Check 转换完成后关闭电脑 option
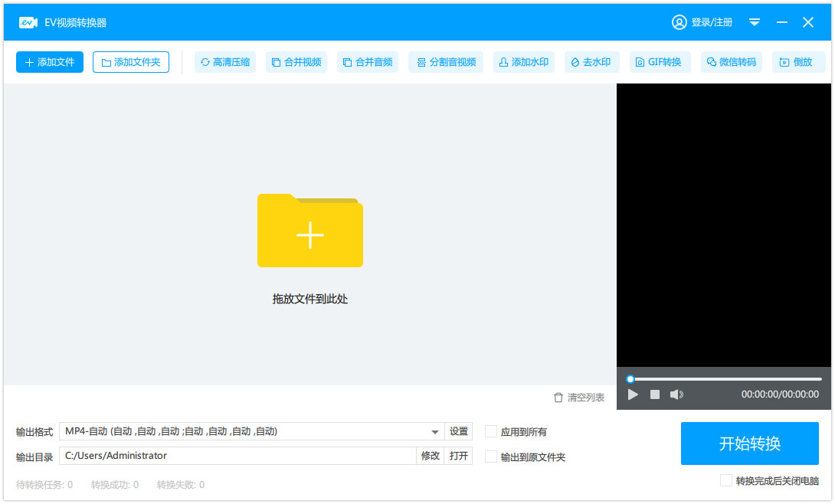 click(x=726, y=481)
